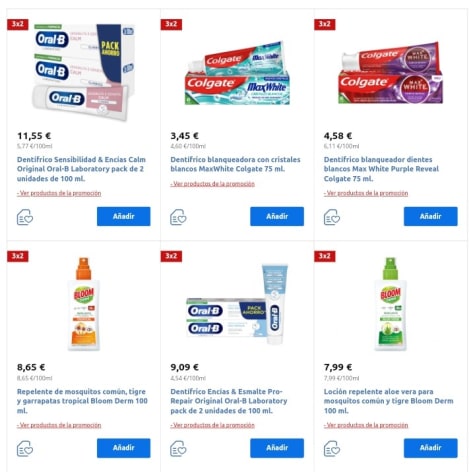Save Colgate MaxWhite to favorites list icon
This screenshot has height=472, width=475.
click(178, 217)
